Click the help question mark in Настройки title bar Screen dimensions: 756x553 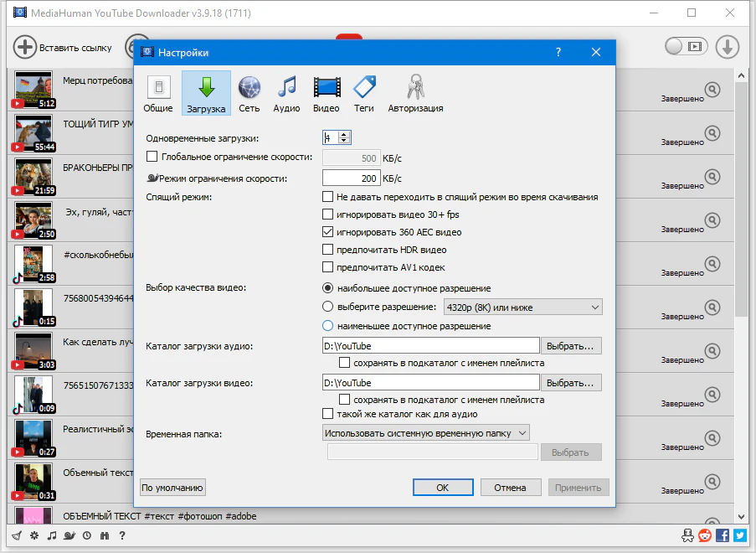coord(558,52)
